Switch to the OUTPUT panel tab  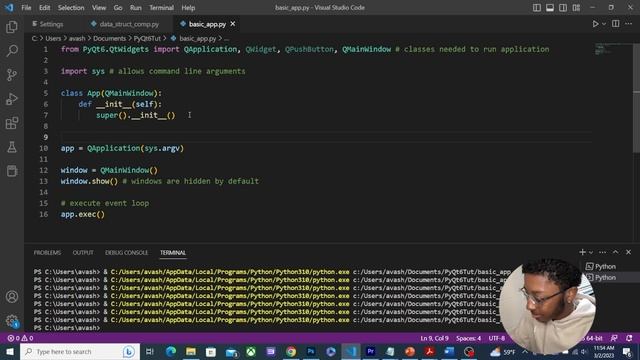(x=83, y=253)
